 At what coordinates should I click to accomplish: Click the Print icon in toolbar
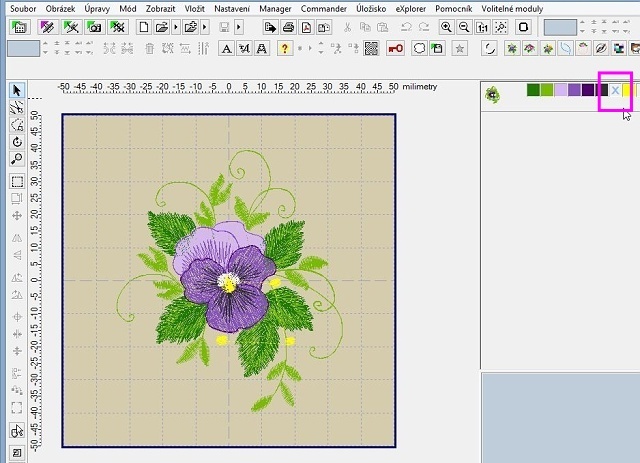click(x=288, y=26)
